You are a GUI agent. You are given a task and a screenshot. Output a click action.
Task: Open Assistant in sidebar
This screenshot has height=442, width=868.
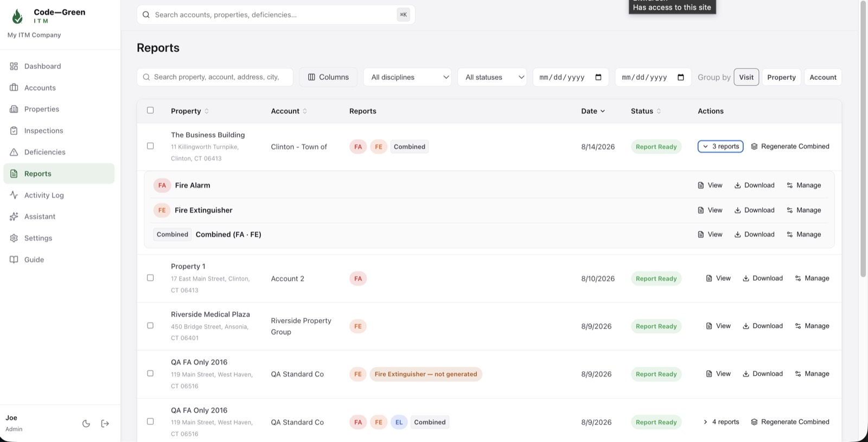(x=59, y=217)
